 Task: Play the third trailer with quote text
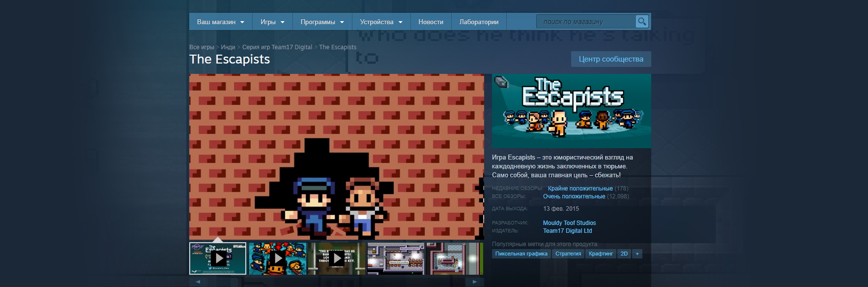[337, 258]
